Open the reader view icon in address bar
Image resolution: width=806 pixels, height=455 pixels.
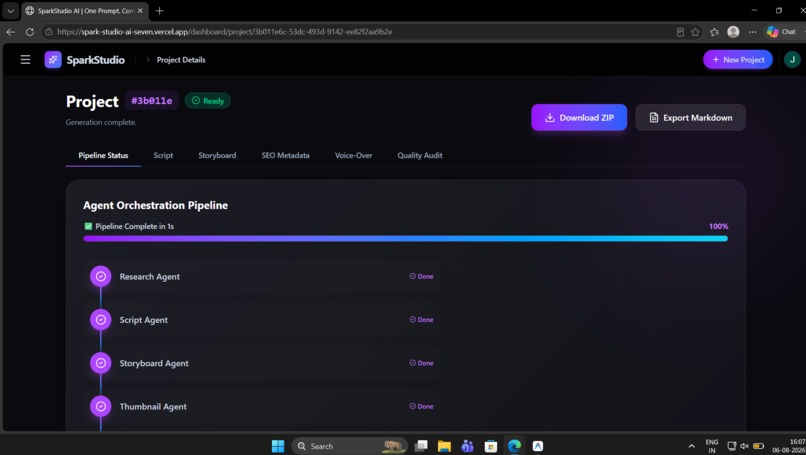click(680, 32)
